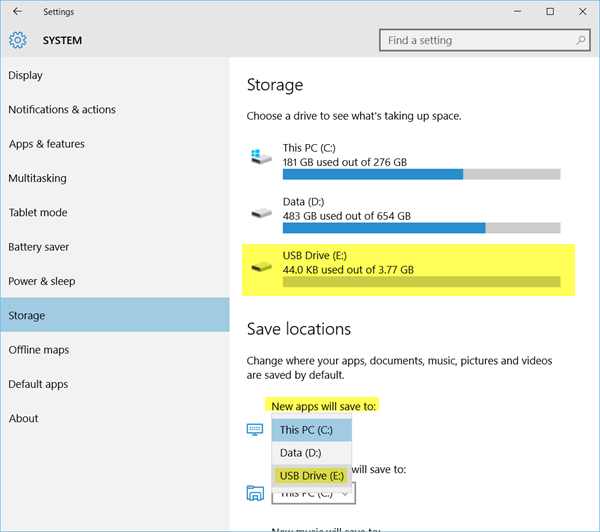600x532 pixels.
Task: Choose USB Drive (E:) in dropdown list
Action: [311, 476]
